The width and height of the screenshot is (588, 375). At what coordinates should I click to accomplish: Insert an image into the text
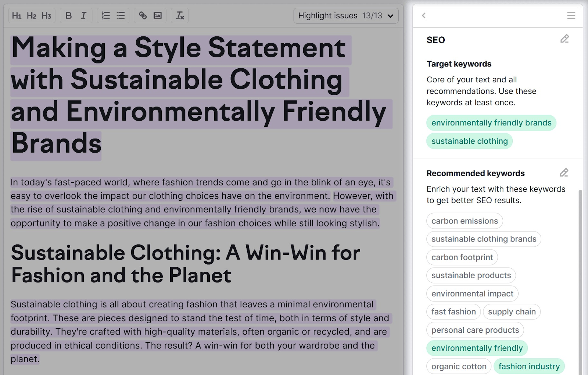pyautogui.click(x=158, y=15)
